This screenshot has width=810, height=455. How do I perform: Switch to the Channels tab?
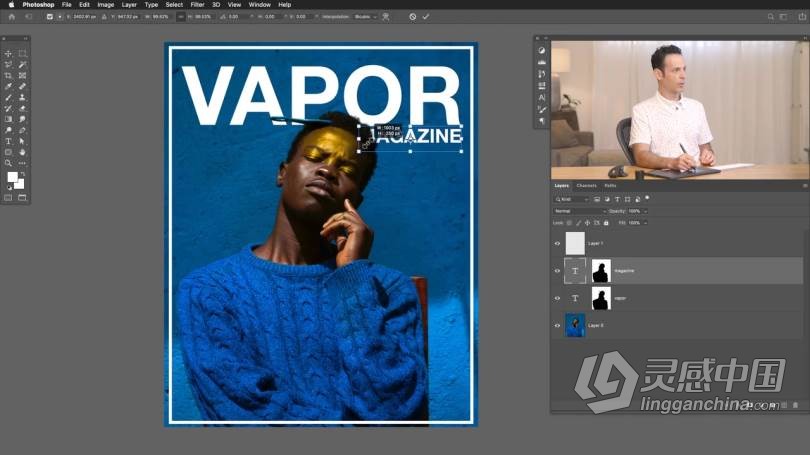pyautogui.click(x=586, y=185)
